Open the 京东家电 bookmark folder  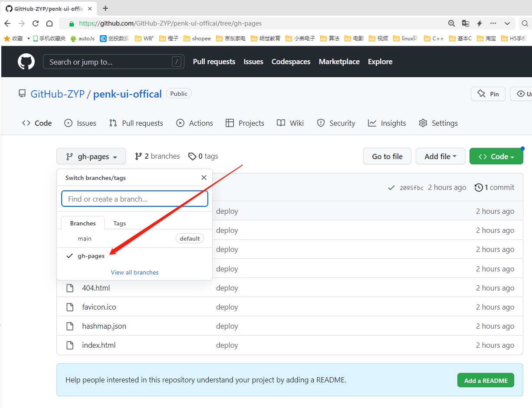coord(230,38)
